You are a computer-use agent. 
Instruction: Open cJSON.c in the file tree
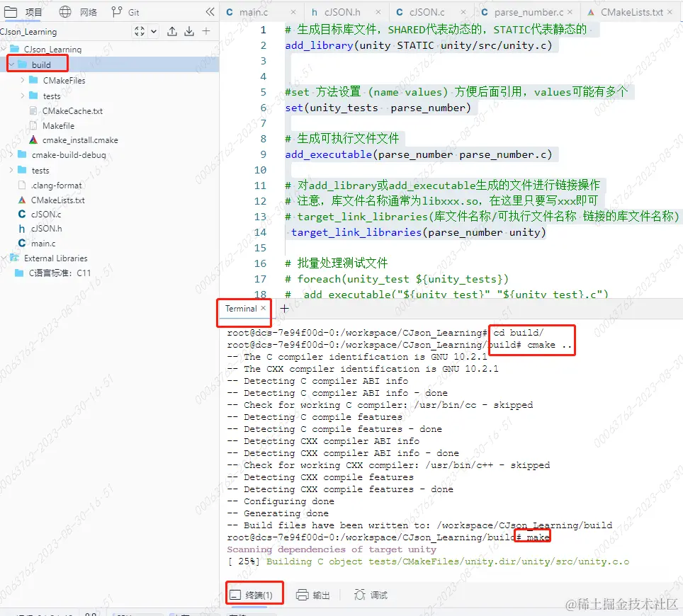[46, 215]
